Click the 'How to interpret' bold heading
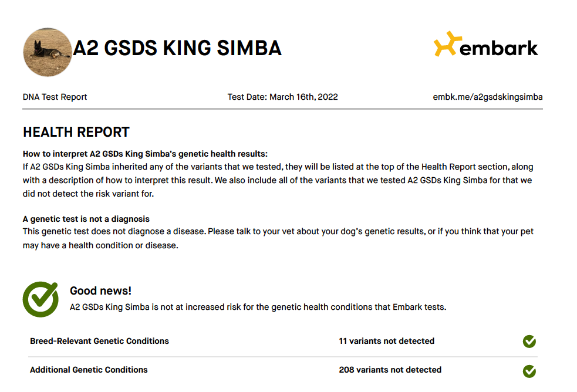Screen dimensions: 577x392 (x=145, y=154)
